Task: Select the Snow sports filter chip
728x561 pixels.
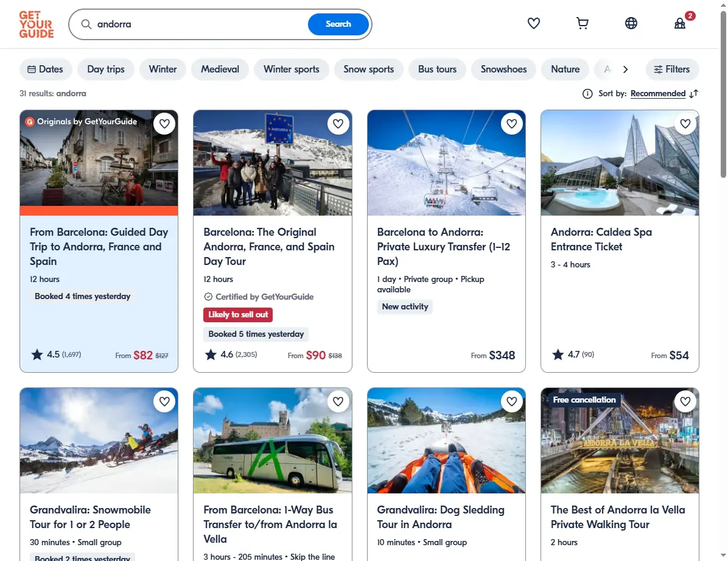Action: click(x=369, y=69)
